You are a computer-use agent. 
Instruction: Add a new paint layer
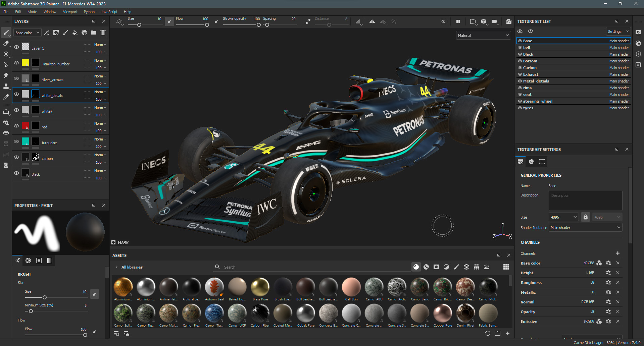click(x=65, y=33)
